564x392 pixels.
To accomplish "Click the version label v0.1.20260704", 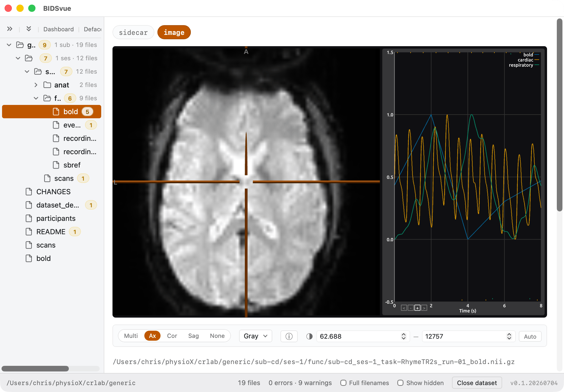I will (534, 383).
